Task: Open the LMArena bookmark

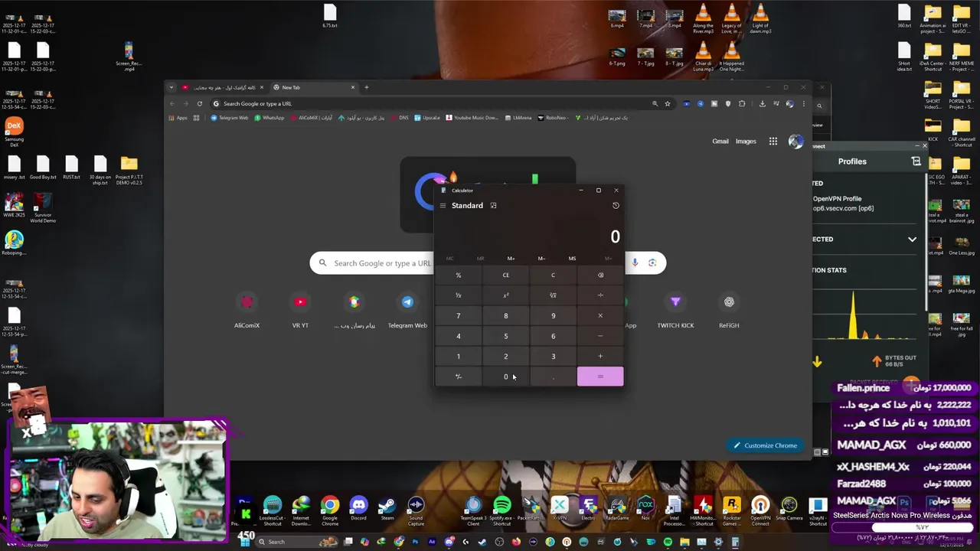Action: coord(518,118)
